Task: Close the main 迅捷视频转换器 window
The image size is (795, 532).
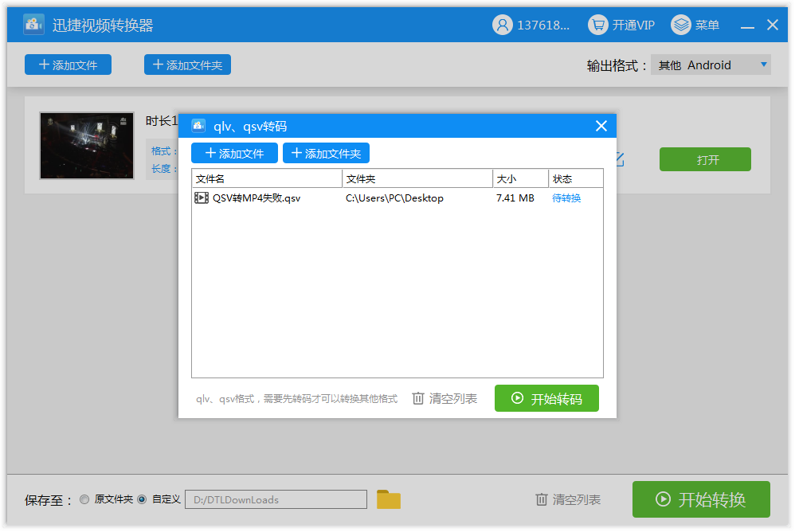Action: tap(773, 25)
